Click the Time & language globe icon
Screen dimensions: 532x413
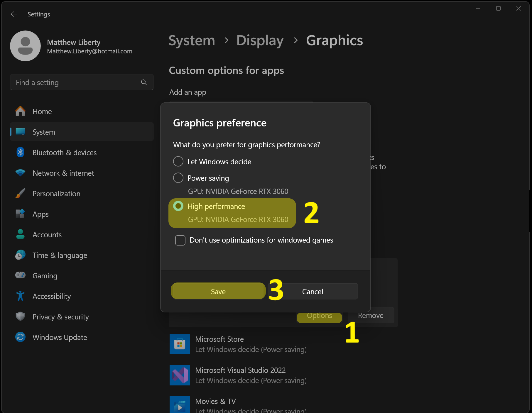tap(20, 255)
